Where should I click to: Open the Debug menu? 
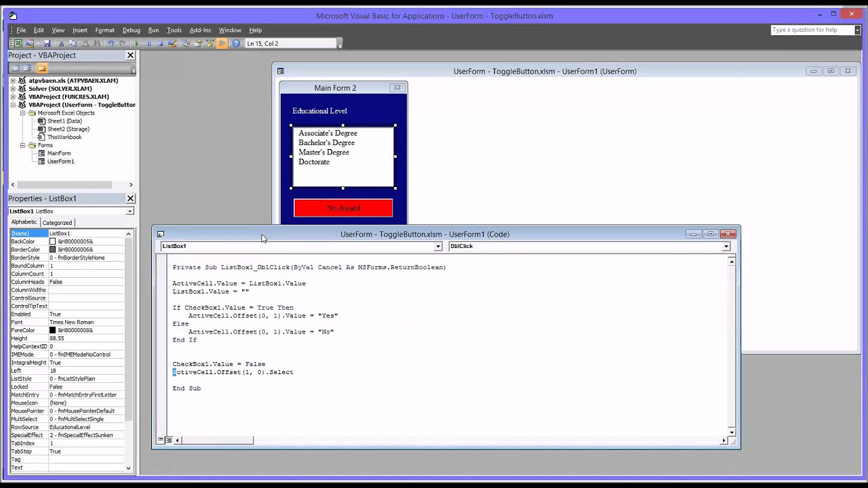coord(132,30)
